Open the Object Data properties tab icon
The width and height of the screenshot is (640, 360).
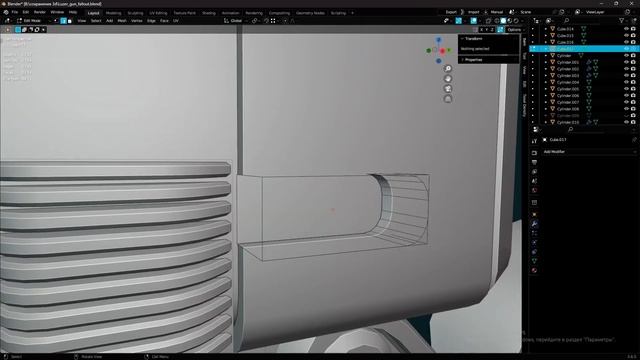tap(534, 260)
